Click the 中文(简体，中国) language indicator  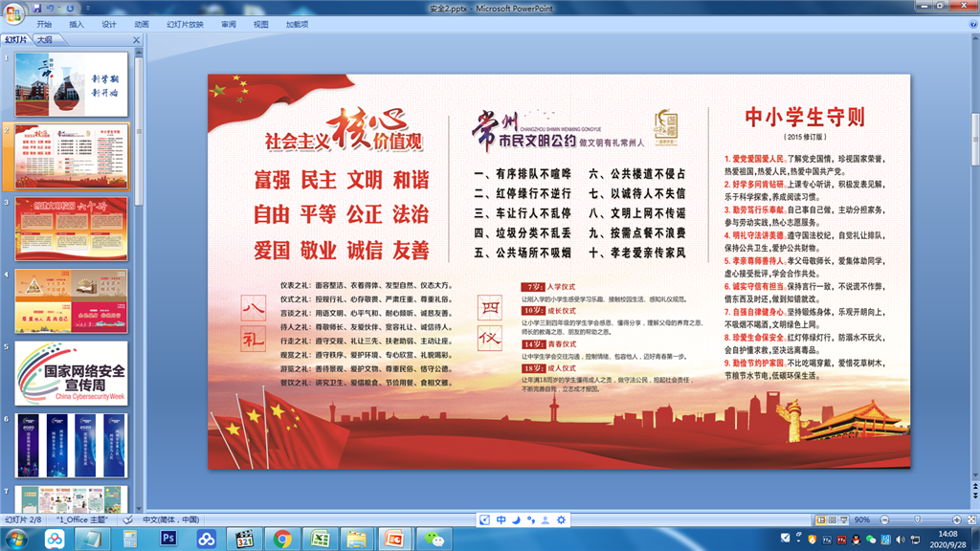[170, 519]
